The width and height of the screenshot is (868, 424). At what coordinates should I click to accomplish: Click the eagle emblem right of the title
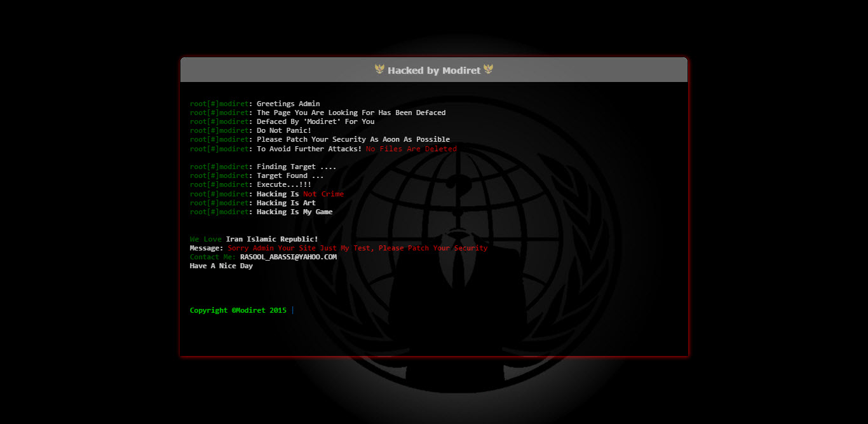tap(488, 69)
